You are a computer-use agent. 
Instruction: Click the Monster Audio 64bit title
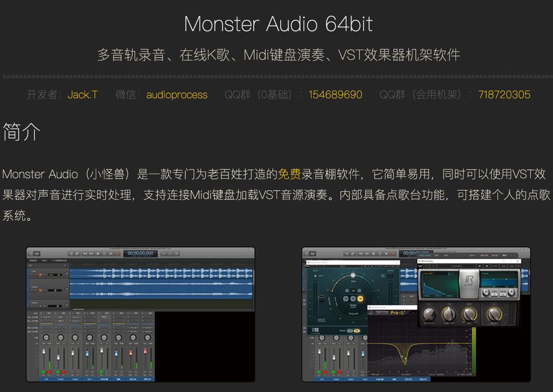278,24
